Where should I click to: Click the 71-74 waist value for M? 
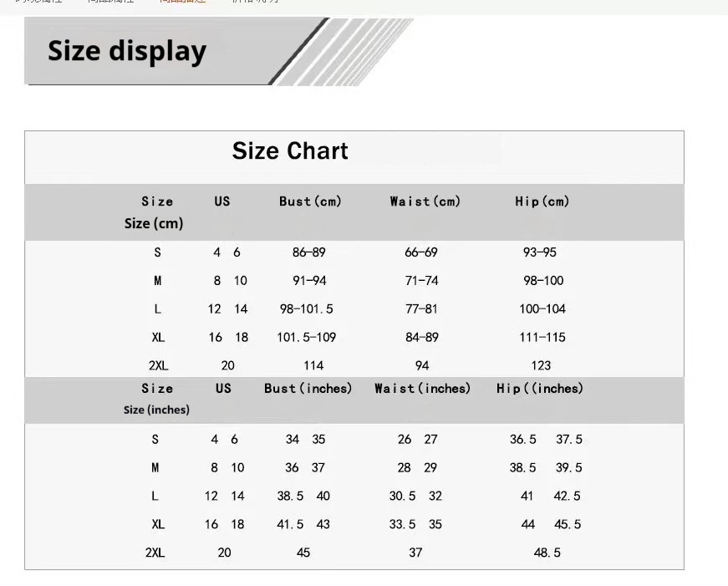421,281
